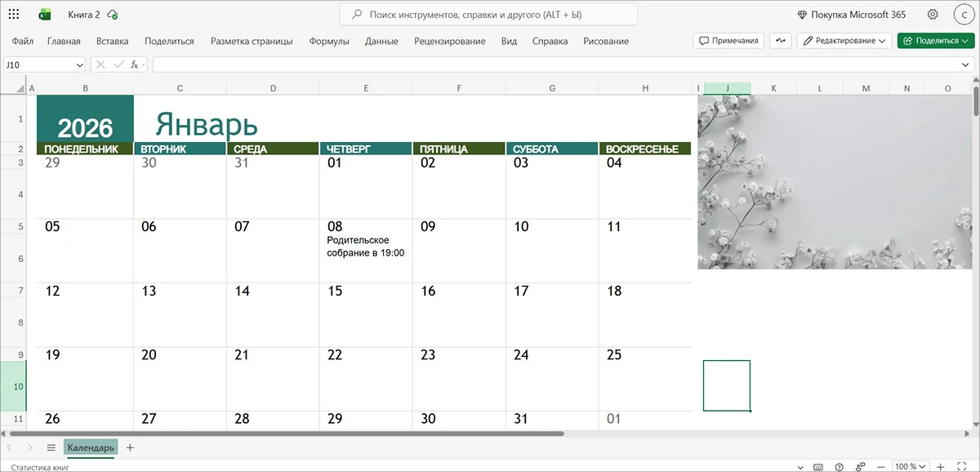Expand the formula bar chevron

point(965,65)
